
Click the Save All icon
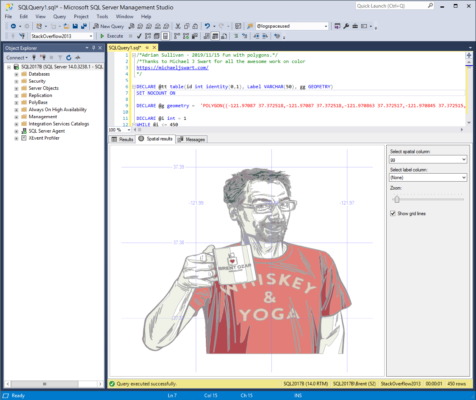[x=84, y=26]
